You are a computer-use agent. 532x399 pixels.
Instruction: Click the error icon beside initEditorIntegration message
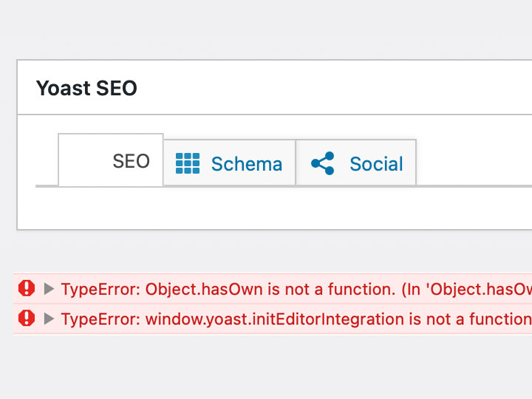27,318
